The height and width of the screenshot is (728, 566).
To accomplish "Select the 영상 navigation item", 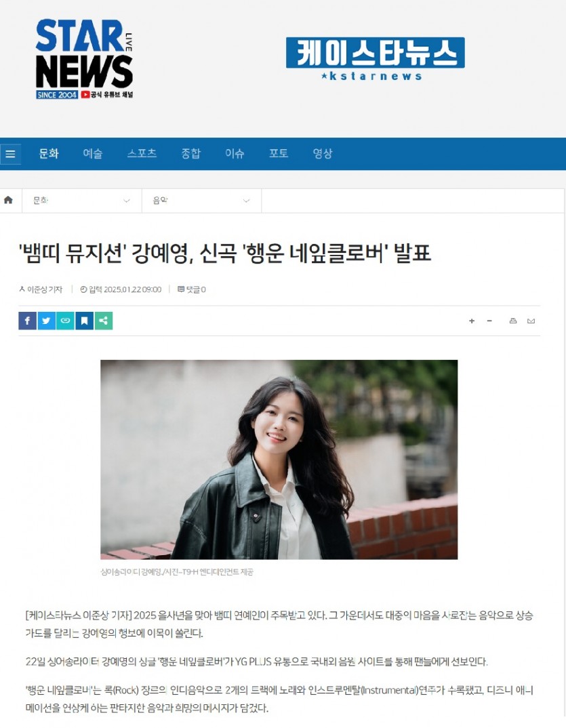I will point(323,154).
